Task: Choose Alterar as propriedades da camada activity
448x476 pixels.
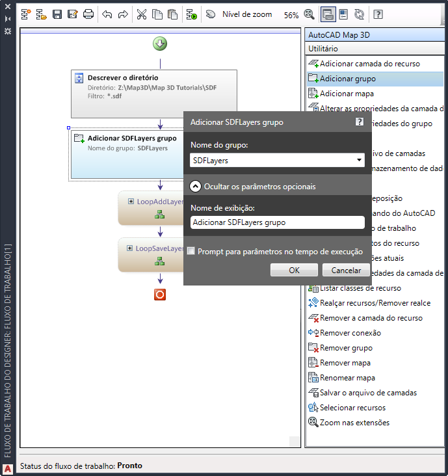Action: tap(376, 108)
